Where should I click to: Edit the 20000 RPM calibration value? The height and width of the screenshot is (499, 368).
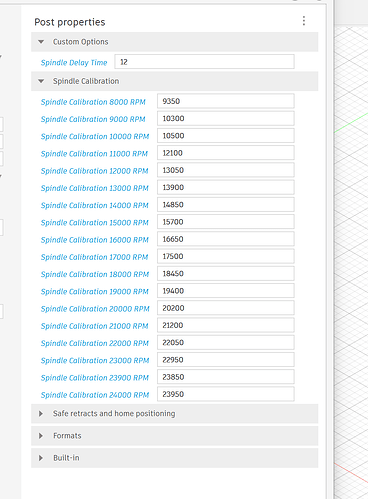pos(226,308)
